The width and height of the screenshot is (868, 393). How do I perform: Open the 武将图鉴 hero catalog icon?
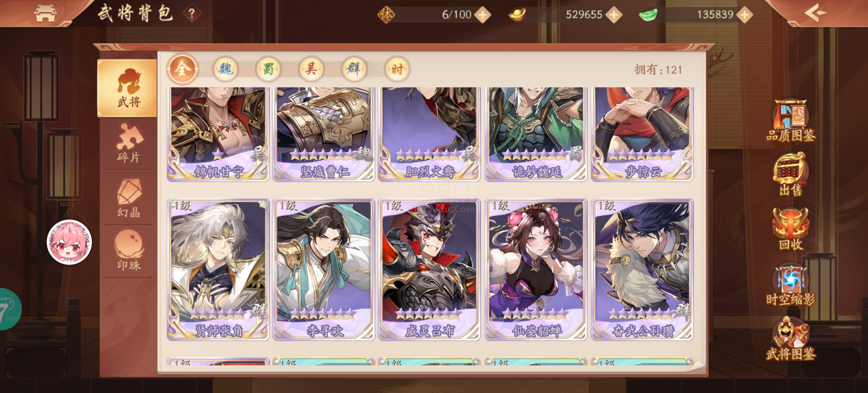(790, 339)
